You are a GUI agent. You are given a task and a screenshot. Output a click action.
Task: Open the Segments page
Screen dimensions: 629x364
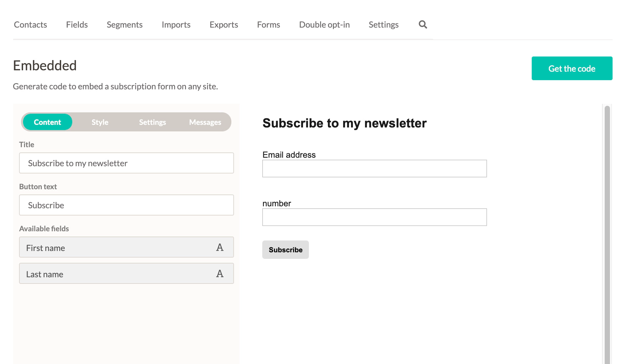125,25
